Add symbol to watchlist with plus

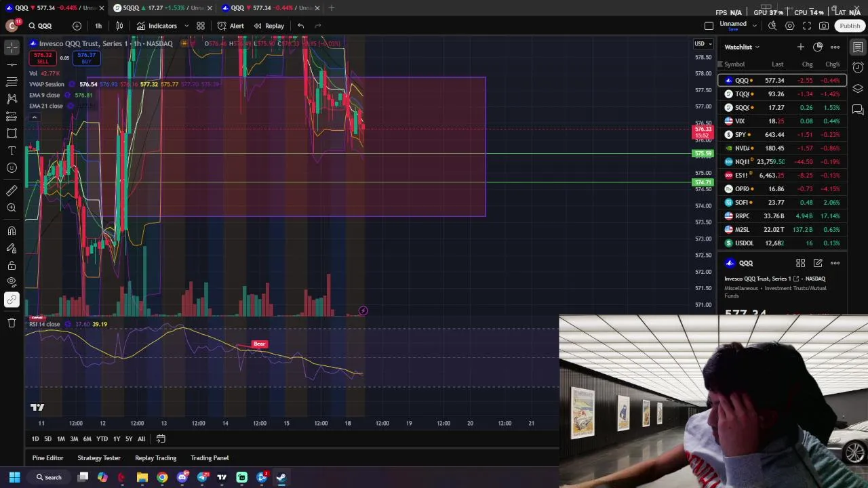click(x=801, y=47)
